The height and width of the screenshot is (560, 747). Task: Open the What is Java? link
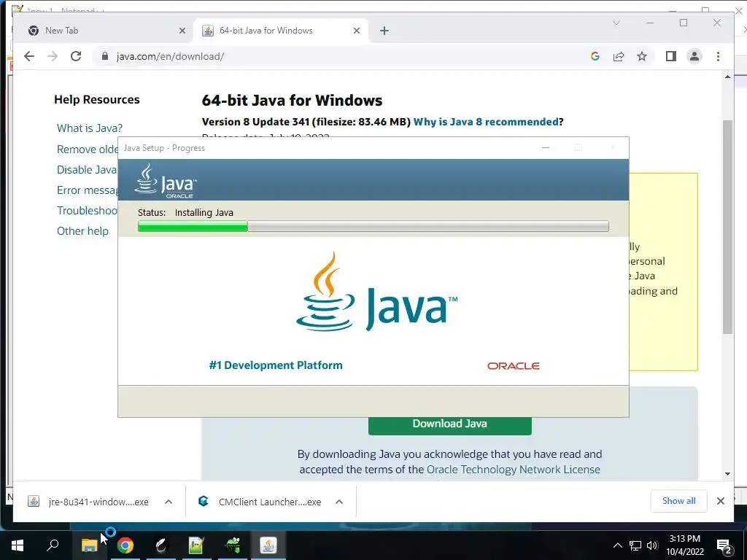point(90,128)
